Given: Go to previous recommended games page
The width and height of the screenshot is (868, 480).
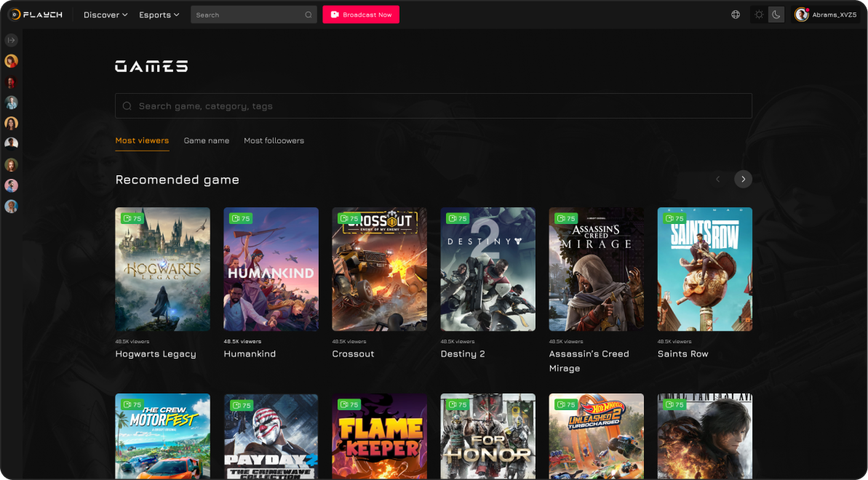Looking at the screenshot, I should pos(718,179).
